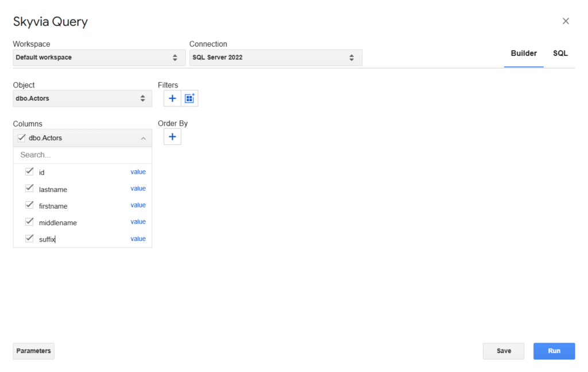Open the Connection dropdown for SQL Server 2022
The width and height of the screenshot is (588, 372).
[x=276, y=57]
